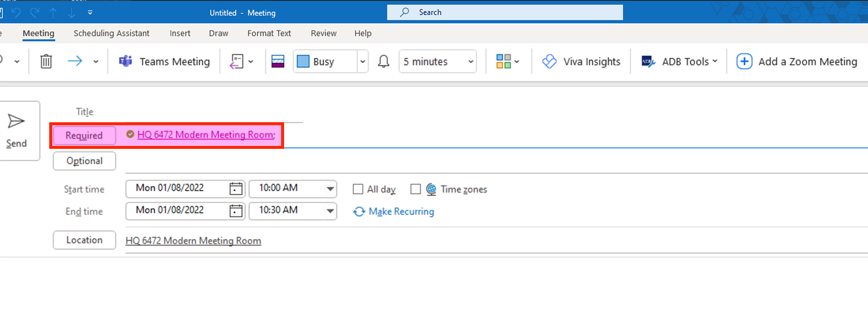
Task: Add a Teams Meeting
Action: (164, 62)
